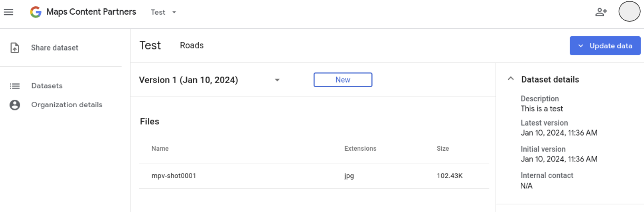
Task: Open the account profile avatar
Action: click(629, 12)
